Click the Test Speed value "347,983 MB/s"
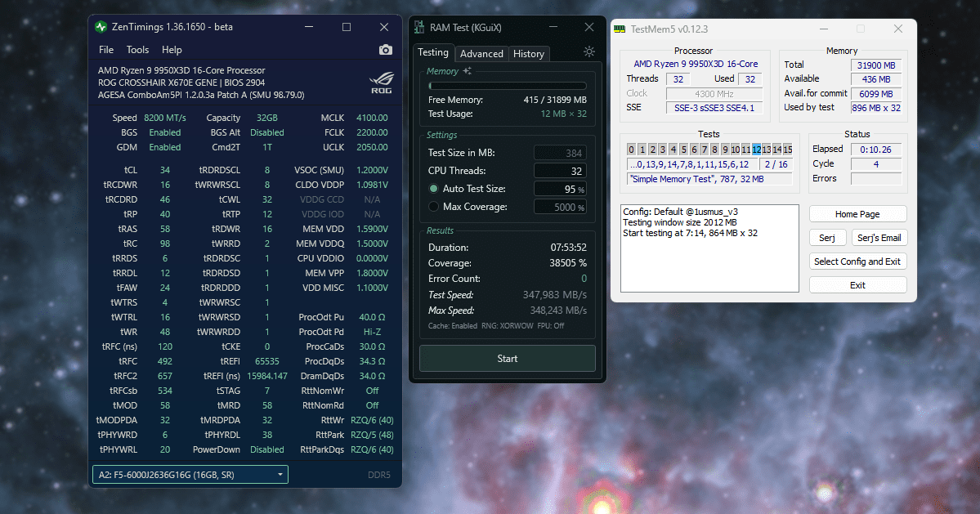 click(x=554, y=295)
